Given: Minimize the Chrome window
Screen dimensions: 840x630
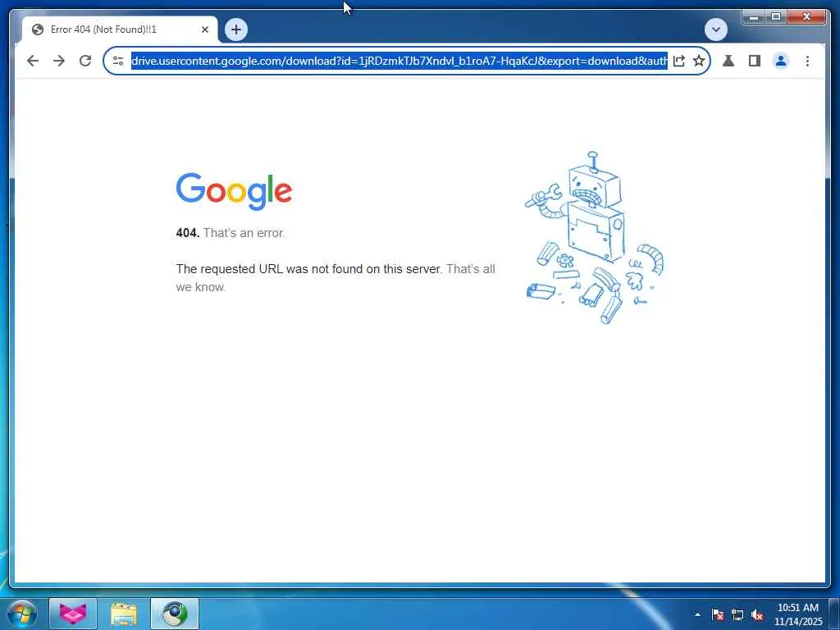Looking at the screenshot, I should coord(753,17).
